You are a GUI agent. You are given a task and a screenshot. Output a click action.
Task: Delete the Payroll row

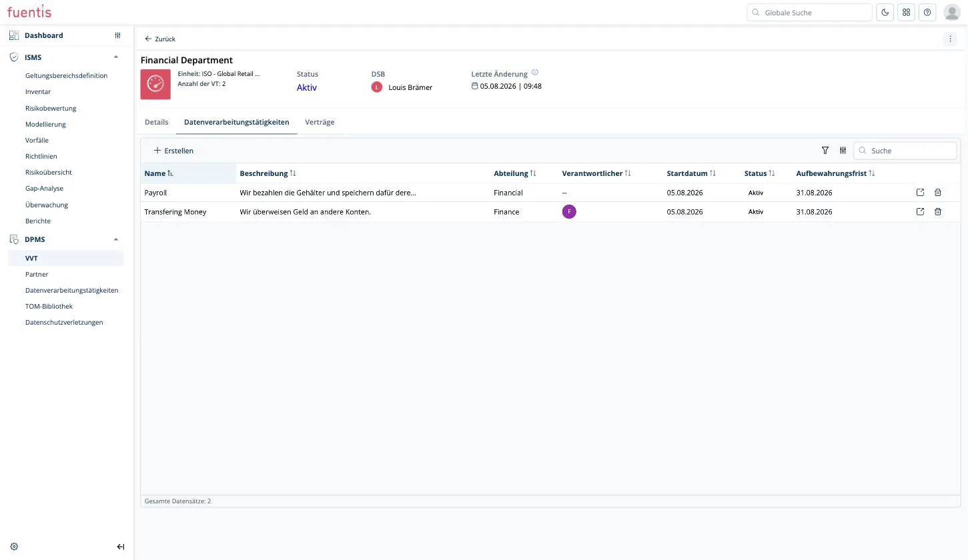click(x=937, y=193)
